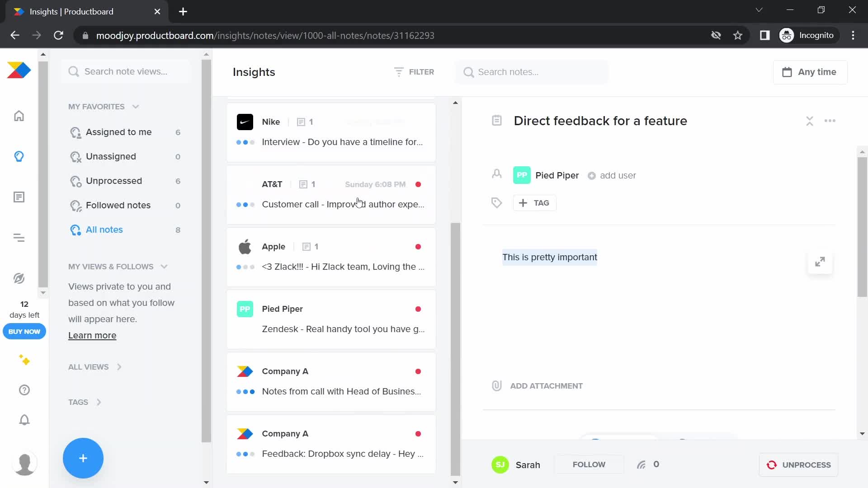This screenshot has height=488, width=868.
Task: Open the AT&T customer call note
Action: [x=331, y=195]
